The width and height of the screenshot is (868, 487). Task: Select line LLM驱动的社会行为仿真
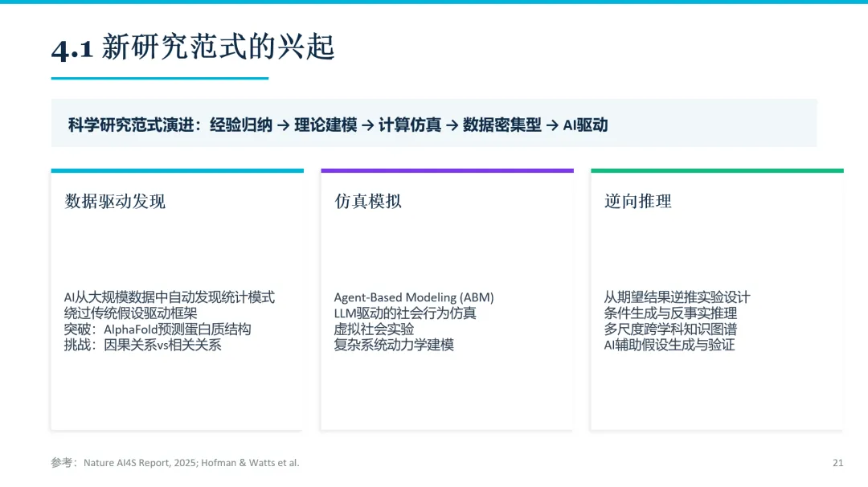(x=405, y=313)
